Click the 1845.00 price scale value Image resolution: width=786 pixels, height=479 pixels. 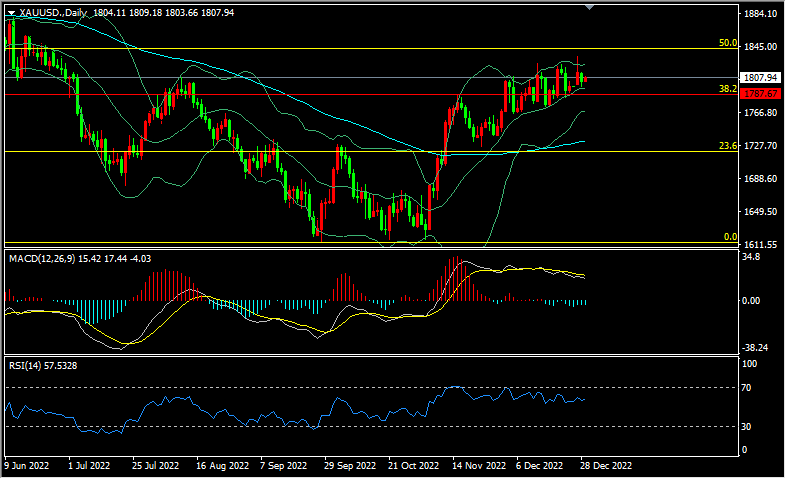pos(761,46)
